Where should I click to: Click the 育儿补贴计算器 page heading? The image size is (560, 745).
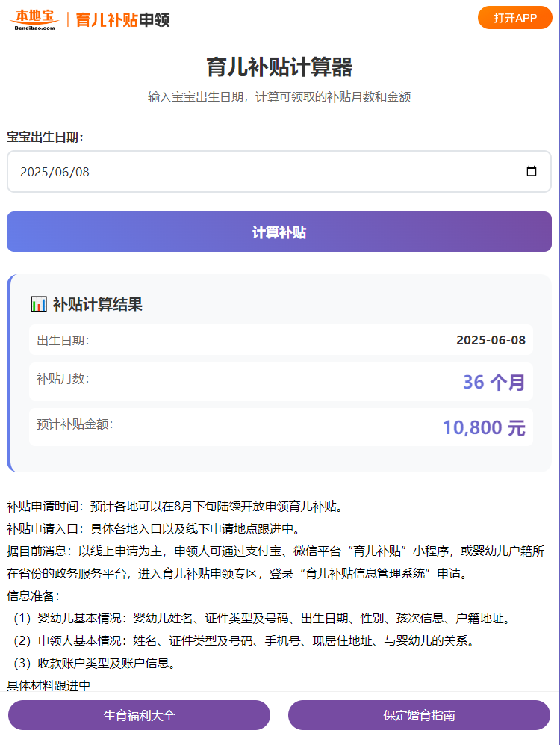tap(279, 67)
